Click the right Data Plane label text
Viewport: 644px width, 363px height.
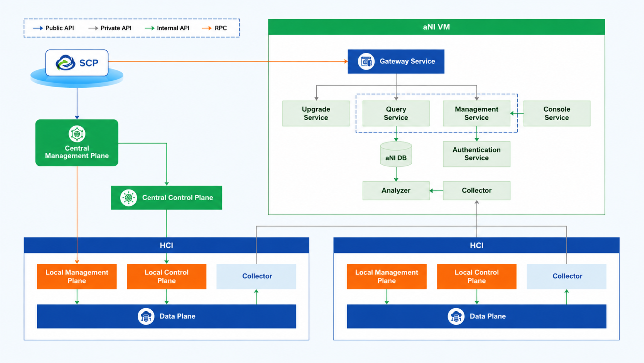pos(488,316)
